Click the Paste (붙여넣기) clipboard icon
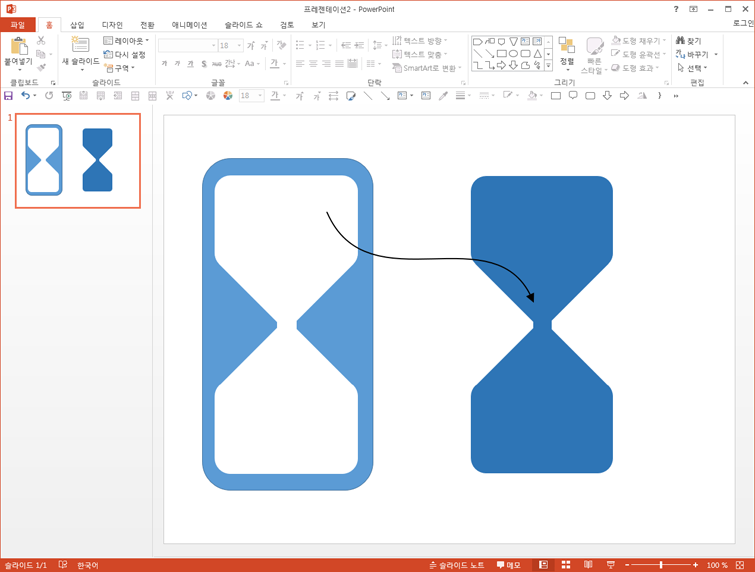Viewport: 755px width, 572px height. click(19, 47)
